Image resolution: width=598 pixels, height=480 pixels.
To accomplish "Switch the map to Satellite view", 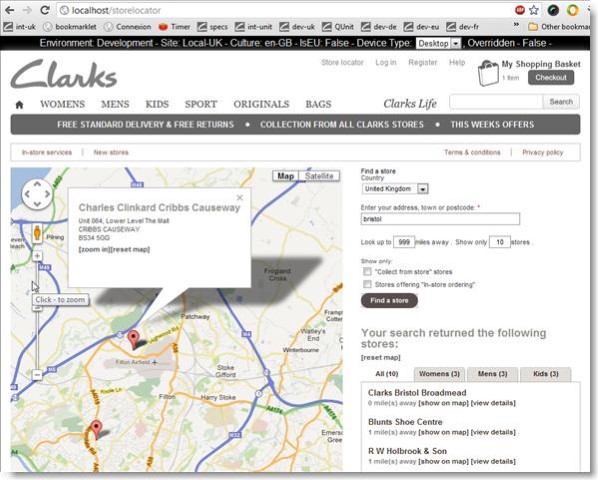I will [319, 176].
